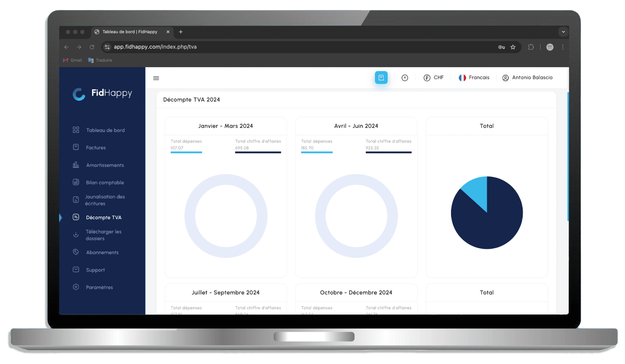Click the Paramètres gear icon
This screenshot has height=364, width=625.
click(76, 287)
